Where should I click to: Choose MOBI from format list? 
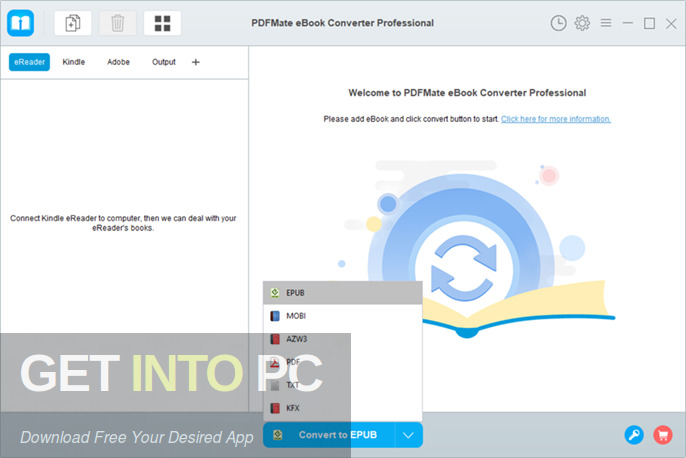(343, 316)
